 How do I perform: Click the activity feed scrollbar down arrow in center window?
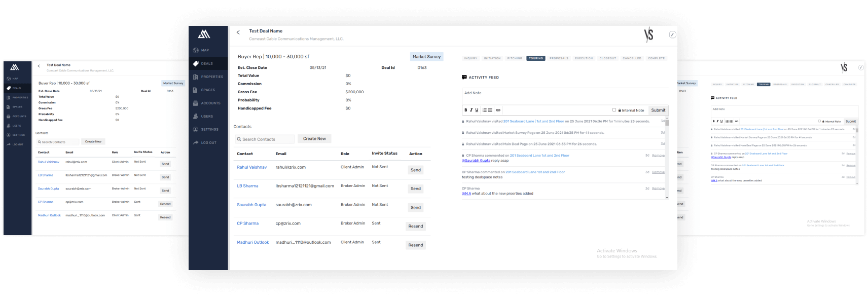tap(667, 197)
